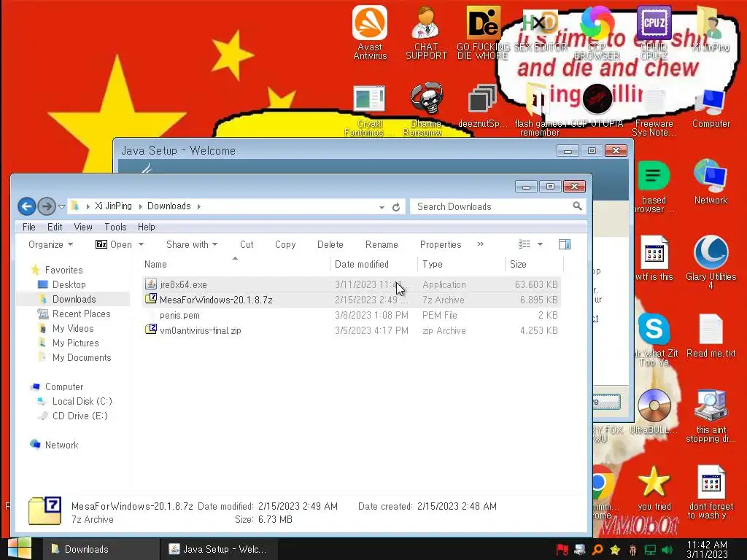Change view layout icon in toolbar
747x560 pixels.
[x=524, y=244]
